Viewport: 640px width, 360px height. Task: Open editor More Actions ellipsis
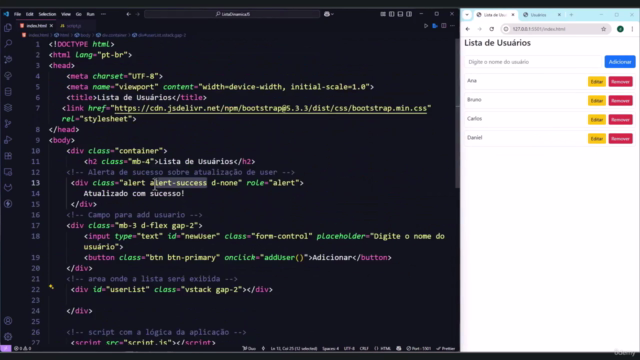pyautogui.click(x=452, y=26)
